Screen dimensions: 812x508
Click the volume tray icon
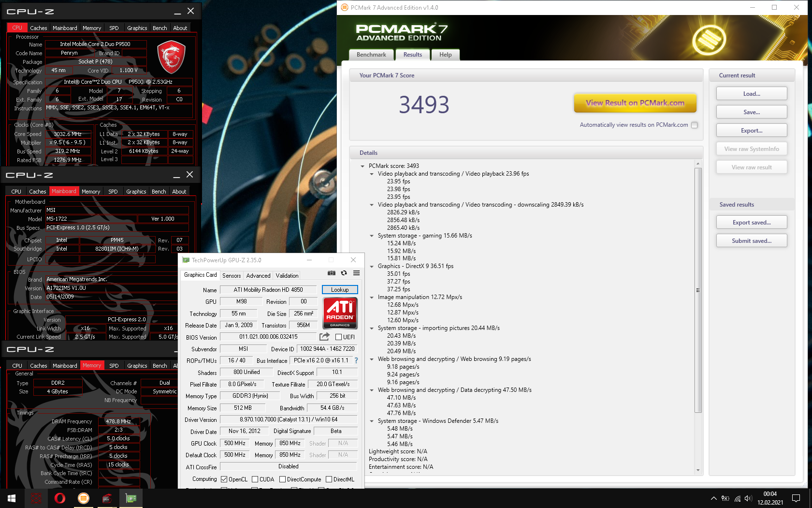[748, 498]
